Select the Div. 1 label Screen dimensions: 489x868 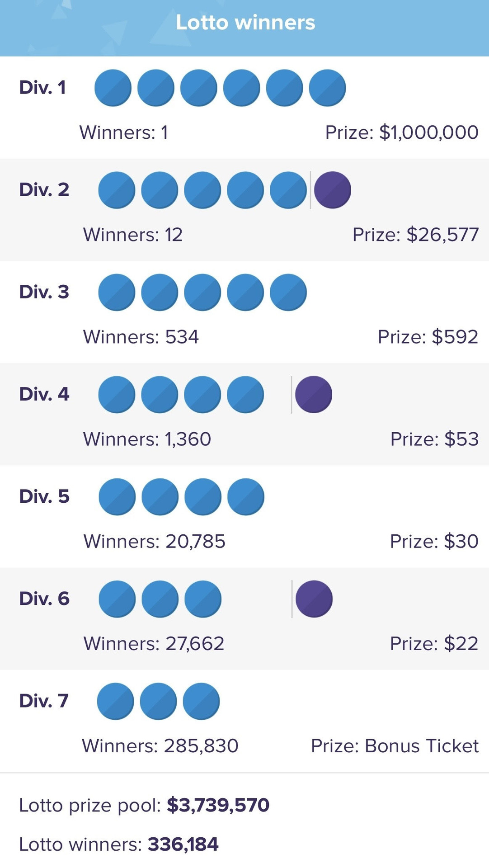[42, 87]
